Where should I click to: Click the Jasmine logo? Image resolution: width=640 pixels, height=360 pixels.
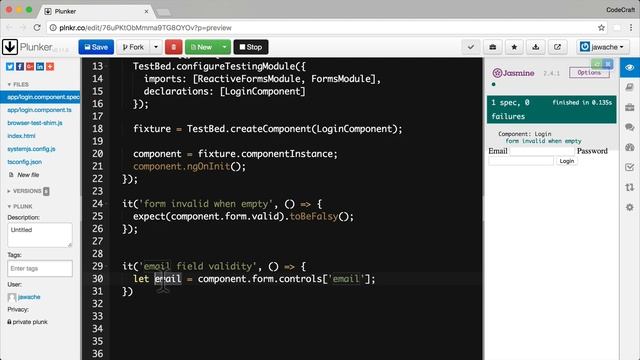click(513, 73)
